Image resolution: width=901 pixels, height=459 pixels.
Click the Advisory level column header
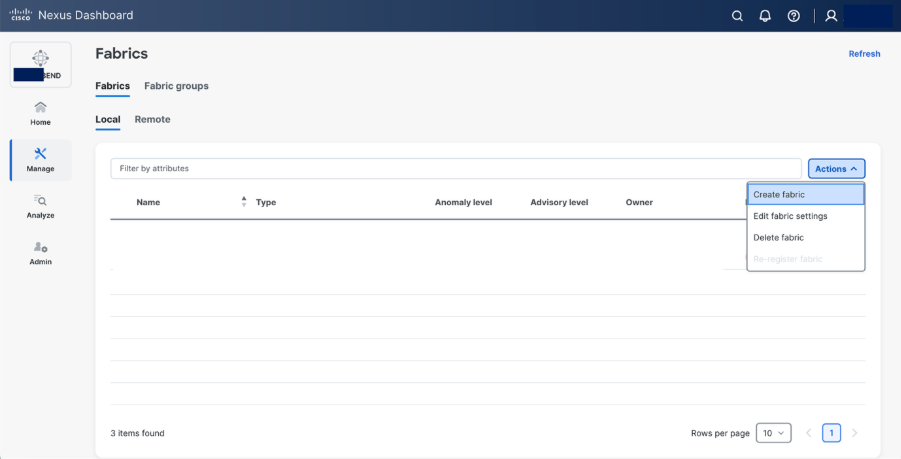coord(559,202)
